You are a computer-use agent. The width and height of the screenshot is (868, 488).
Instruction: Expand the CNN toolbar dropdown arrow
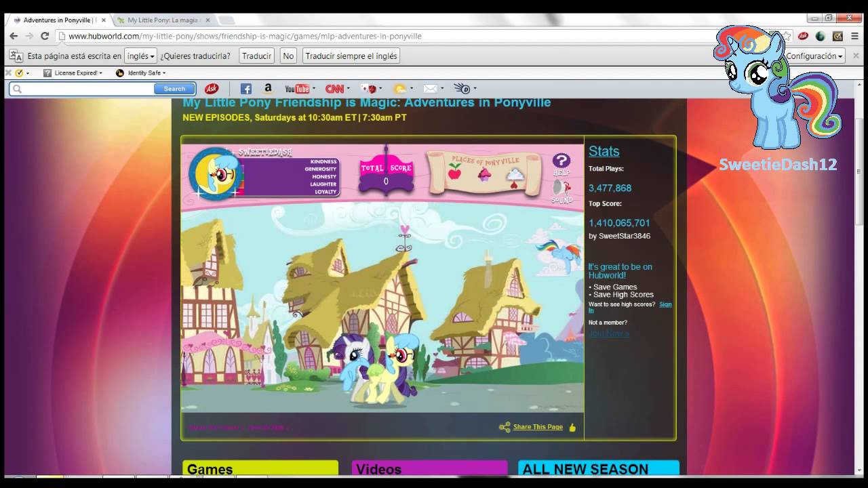pos(349,89)
